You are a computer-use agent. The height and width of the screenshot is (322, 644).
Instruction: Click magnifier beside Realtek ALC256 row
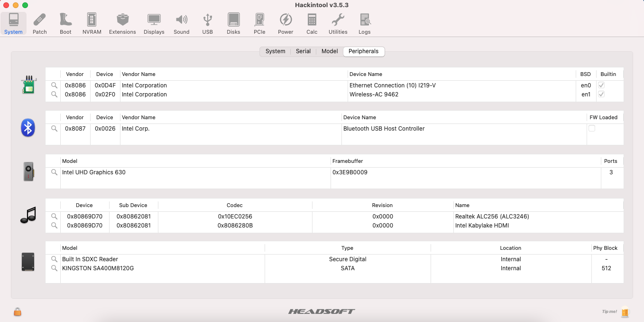54,217
